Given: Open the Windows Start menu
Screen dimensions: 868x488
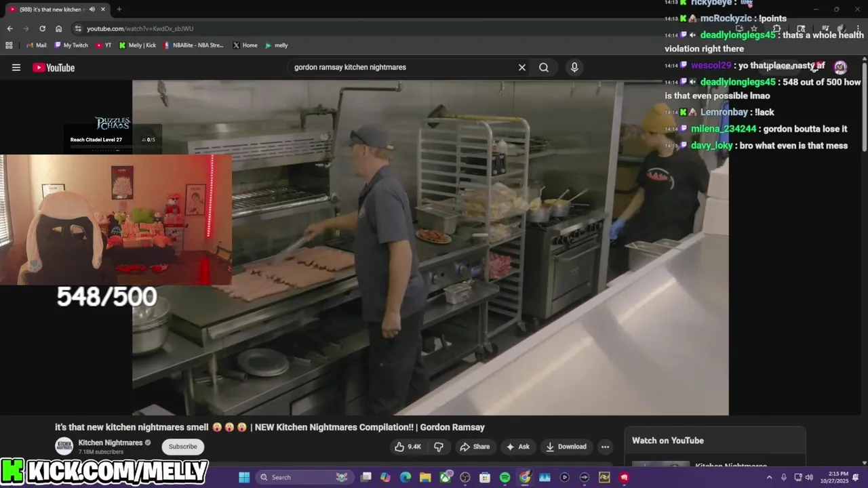Looking at the screenshot, I should 244,477.
